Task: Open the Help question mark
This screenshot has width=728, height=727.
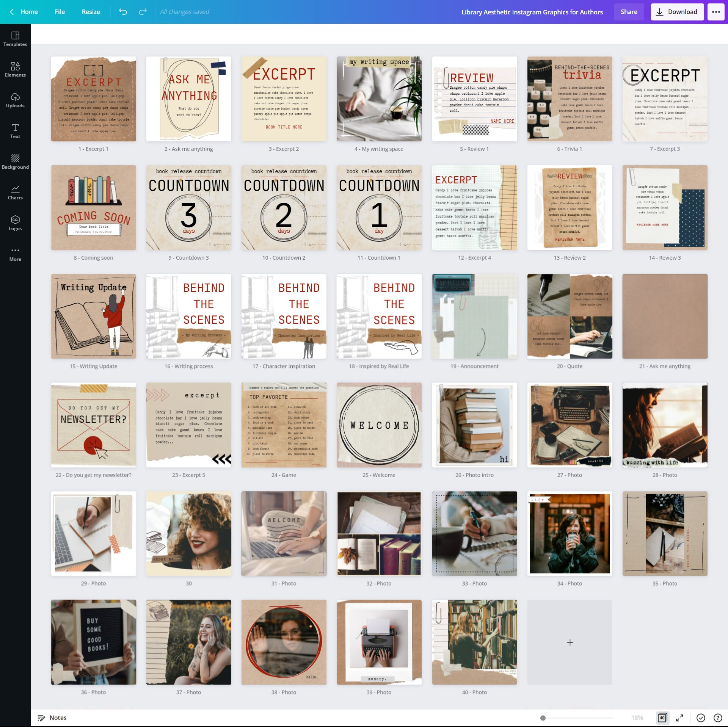Action: pos(718,718)
